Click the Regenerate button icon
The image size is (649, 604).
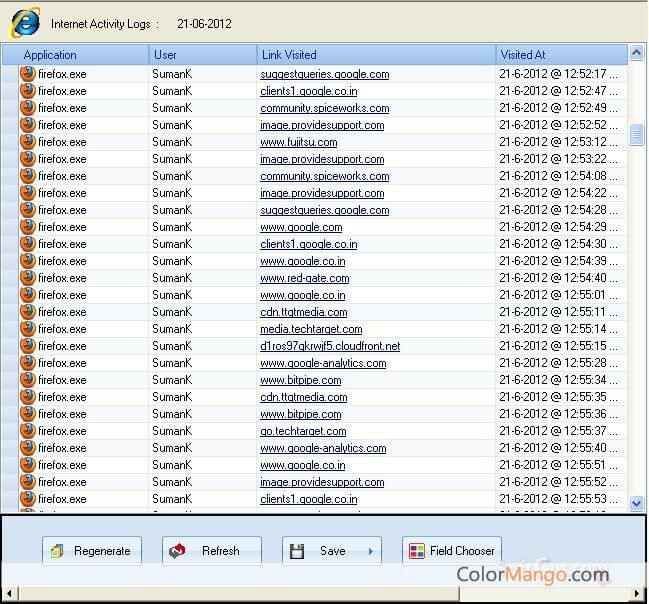click(57, 551)
